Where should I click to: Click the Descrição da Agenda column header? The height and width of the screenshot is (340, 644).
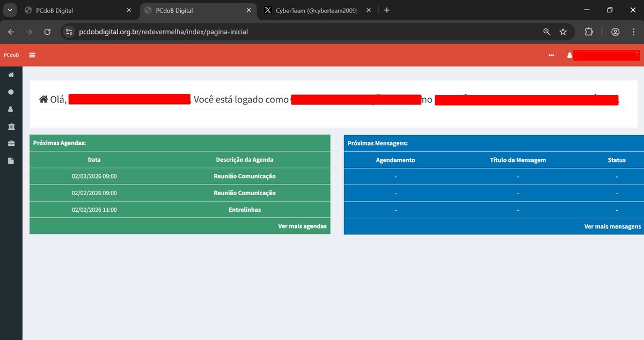(x=245, y=160)
